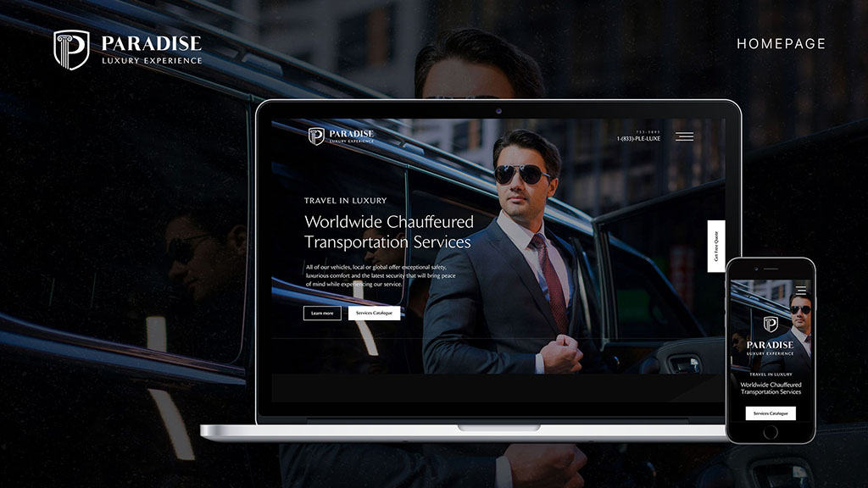This screenshot has height=488, width=868.
Task: Tap the hamburger menu on phone screen
Action: (800, 291)
